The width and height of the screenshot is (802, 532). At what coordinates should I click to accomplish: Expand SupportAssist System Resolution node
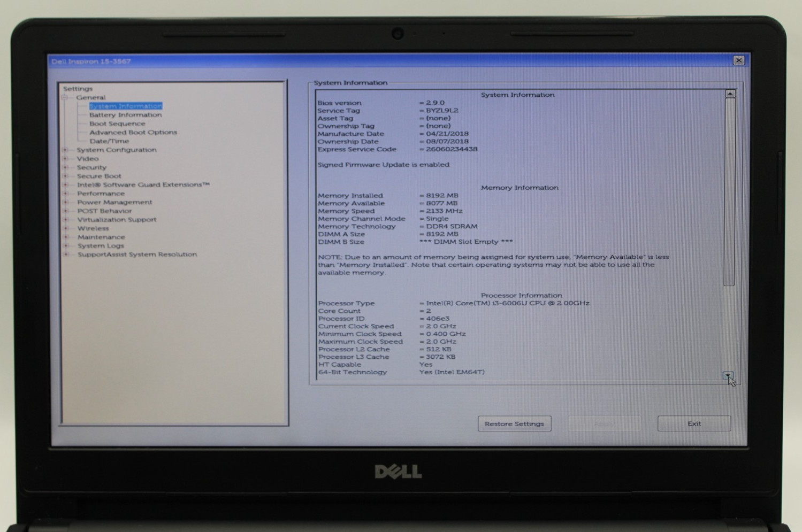65,255
